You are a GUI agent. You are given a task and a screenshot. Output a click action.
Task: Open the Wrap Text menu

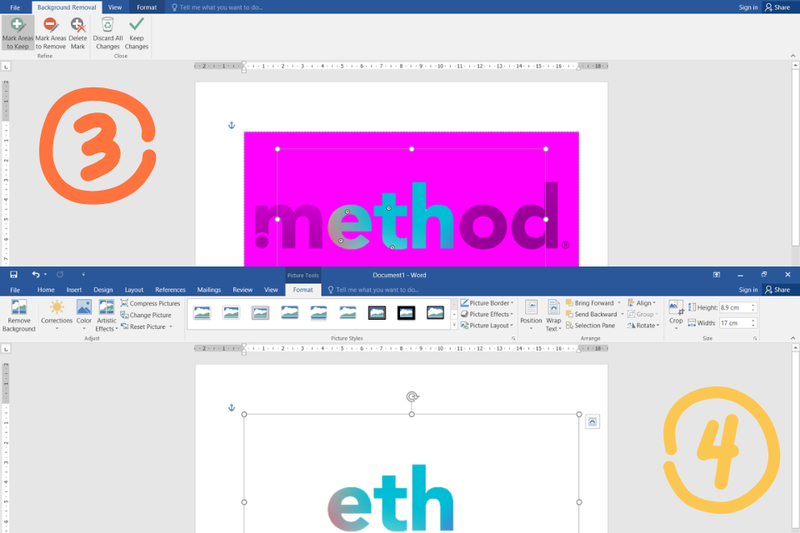pos(554,315)
